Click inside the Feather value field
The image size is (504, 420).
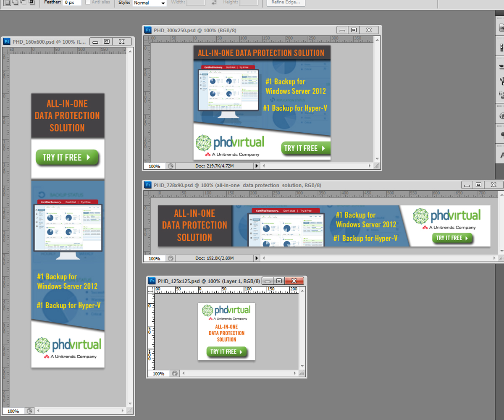click(x=71, y=3)
